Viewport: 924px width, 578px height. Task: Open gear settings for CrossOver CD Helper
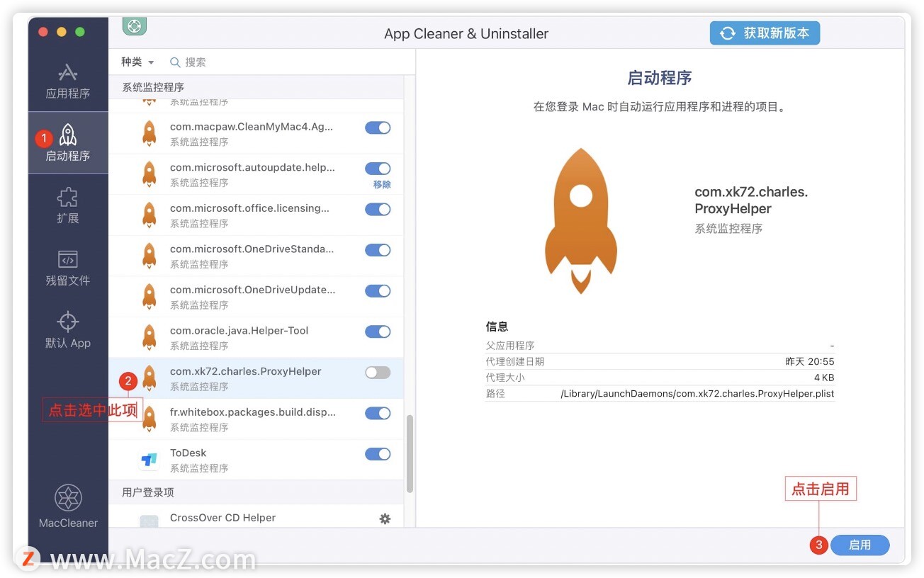coord(385,518)
